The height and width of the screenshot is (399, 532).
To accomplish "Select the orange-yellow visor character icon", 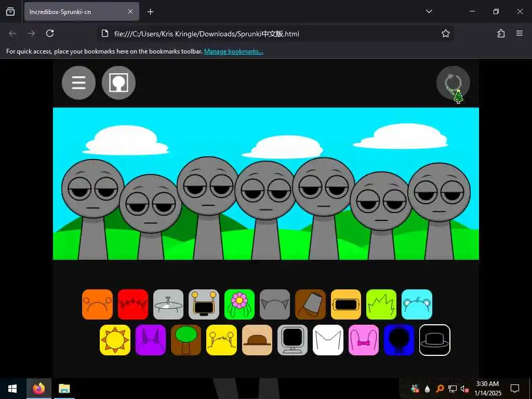I will pos(345,304).
